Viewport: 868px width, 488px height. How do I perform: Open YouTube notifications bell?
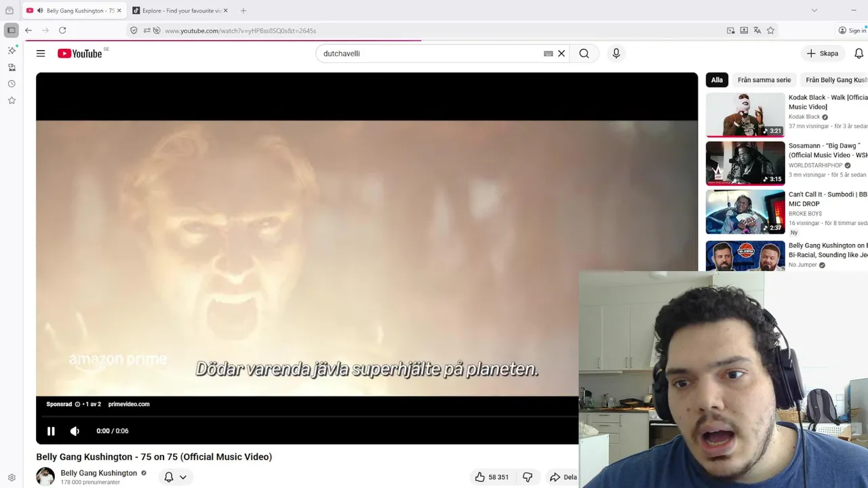(859, 54)
